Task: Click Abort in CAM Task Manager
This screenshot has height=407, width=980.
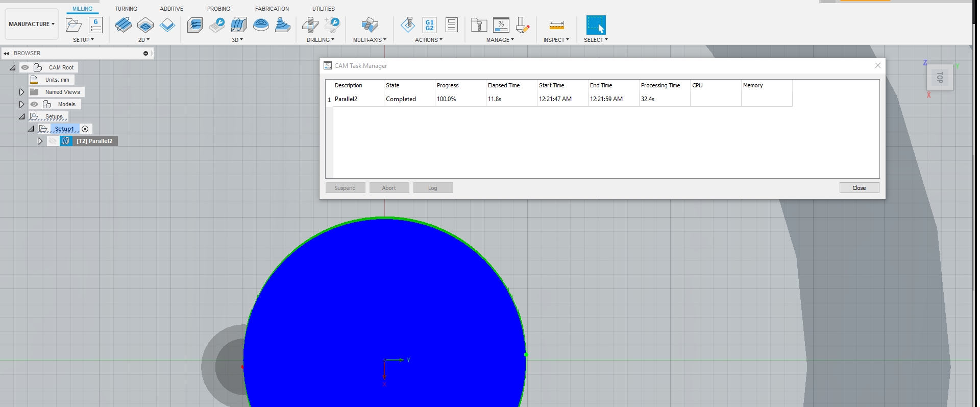Action: point(389,188)
